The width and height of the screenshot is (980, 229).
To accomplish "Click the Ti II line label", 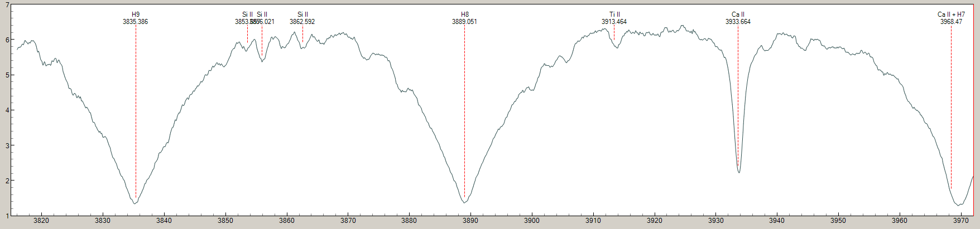I will pos(614,14).
